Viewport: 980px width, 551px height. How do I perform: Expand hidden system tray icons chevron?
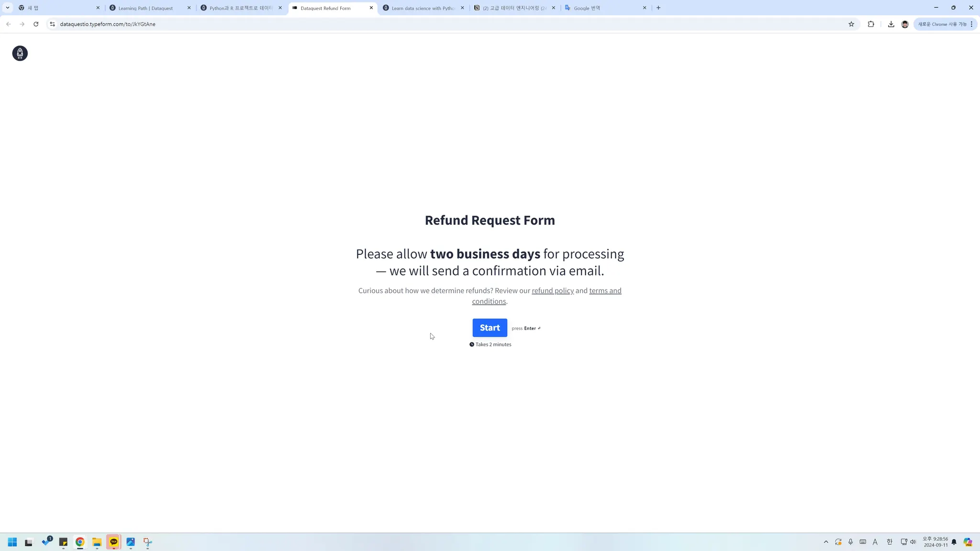[825, 542]
